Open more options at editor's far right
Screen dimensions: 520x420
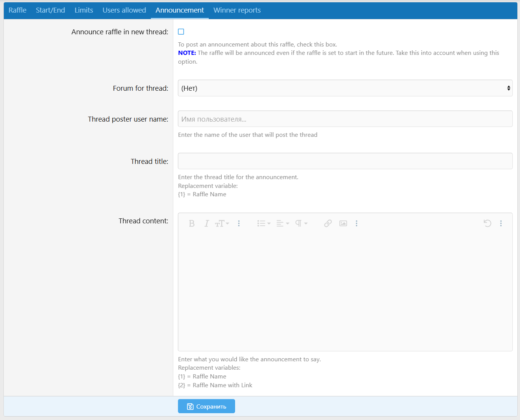pyautogui.click(x=501, y=223)
